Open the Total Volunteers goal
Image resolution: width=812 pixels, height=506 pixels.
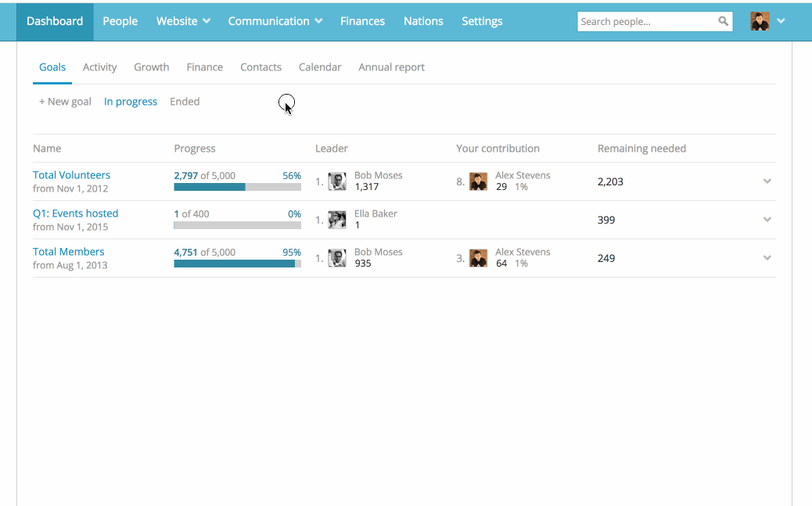pyautogui.click(x=71, y=175)
